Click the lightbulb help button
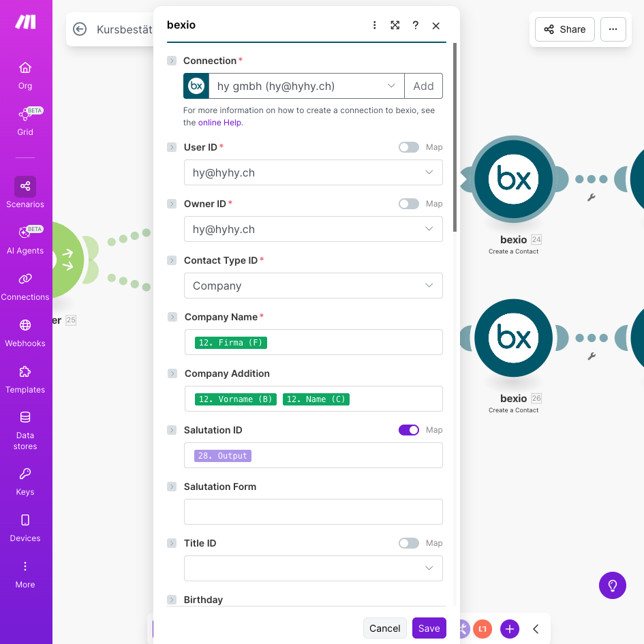The width and height of the screenshot is (644, 644). tap(612, 585)
